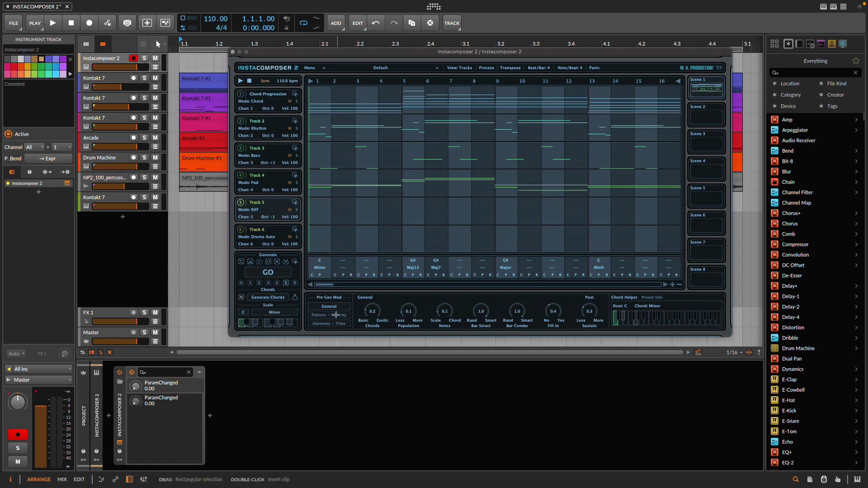Open the All ins input dropdown
868x488 pixels.
[38, 369]
